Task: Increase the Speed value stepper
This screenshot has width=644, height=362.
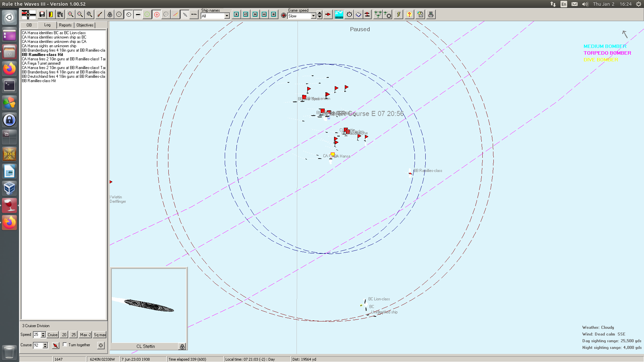Action: point(43,333)
